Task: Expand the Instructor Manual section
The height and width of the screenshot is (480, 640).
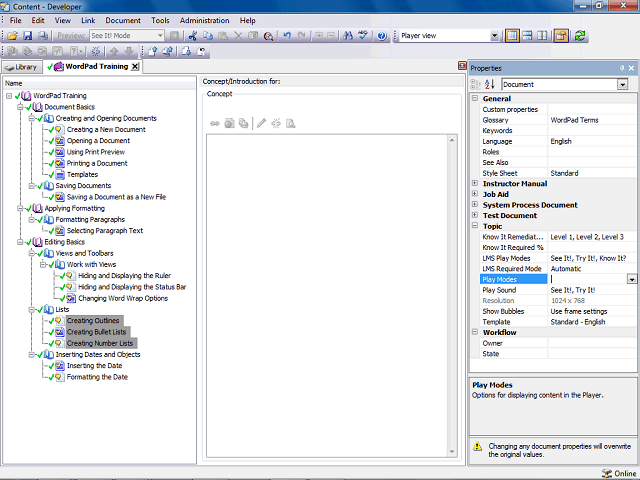Action: pos(475,183)
